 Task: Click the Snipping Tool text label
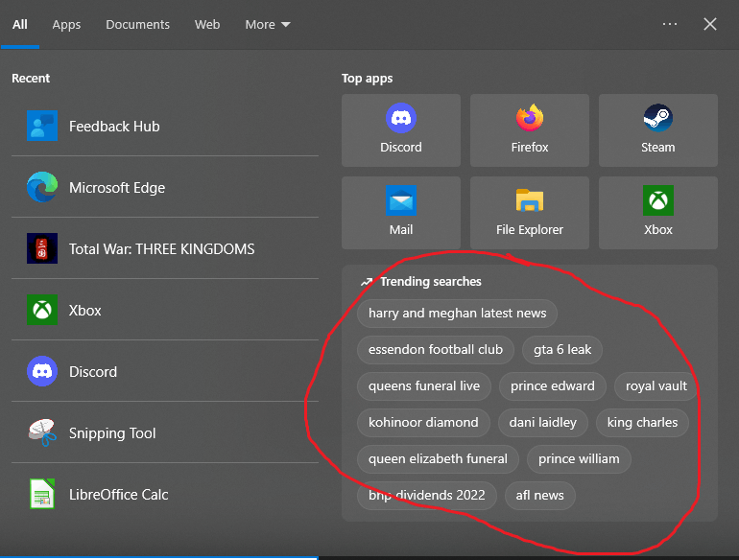[x=112, y=432]
